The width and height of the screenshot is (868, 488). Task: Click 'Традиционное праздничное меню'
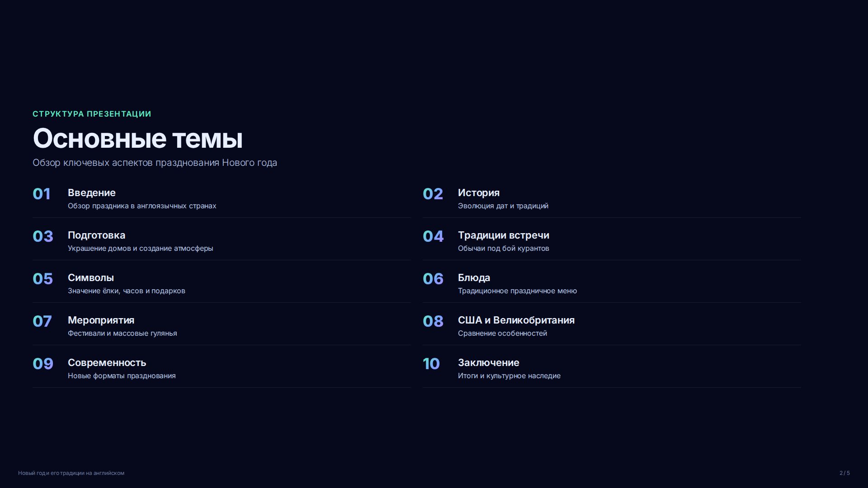click(x=518, y=291)
